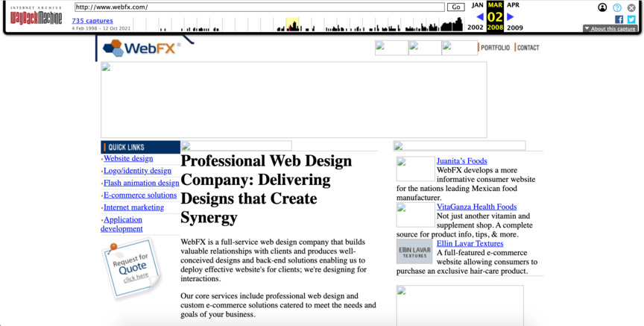The width and height of the screenshot is (644, 326).
Task: Click the VitaGanza broken thumbnail image
Action: coord(415,215)
